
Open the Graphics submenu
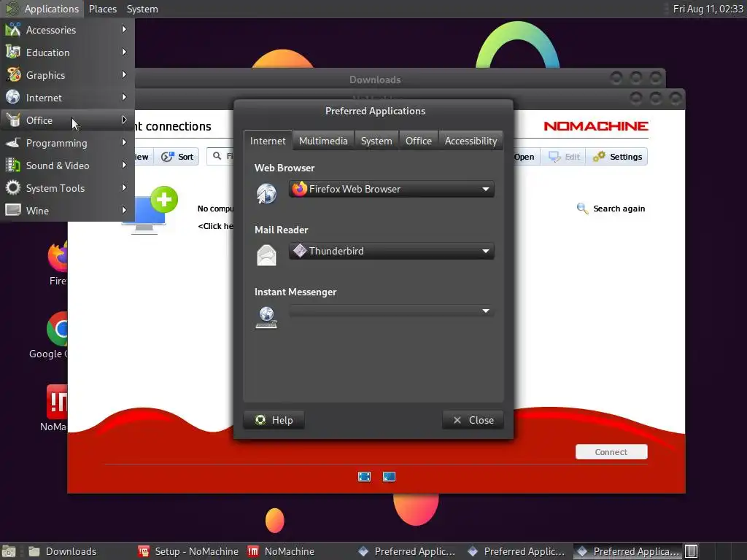click(67, 75)
